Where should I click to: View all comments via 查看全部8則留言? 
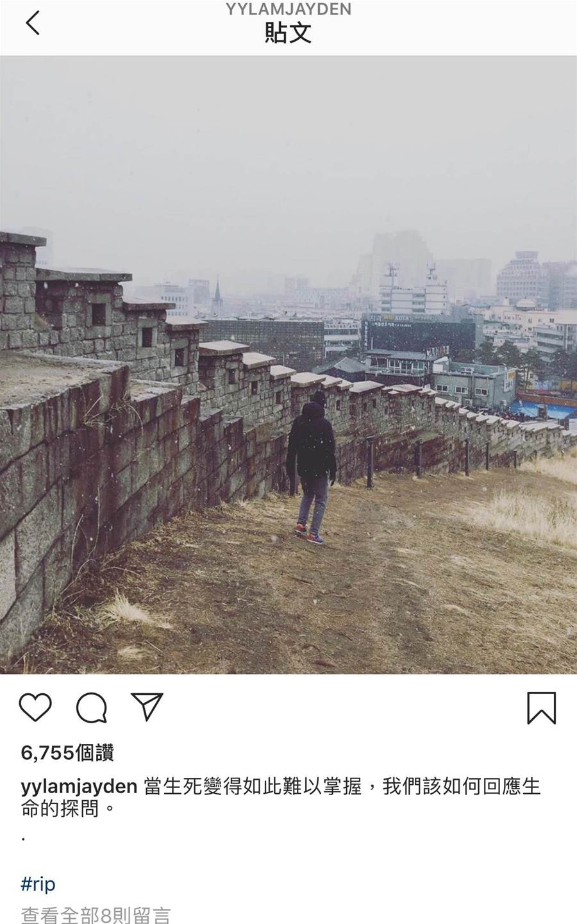(96, 914)
